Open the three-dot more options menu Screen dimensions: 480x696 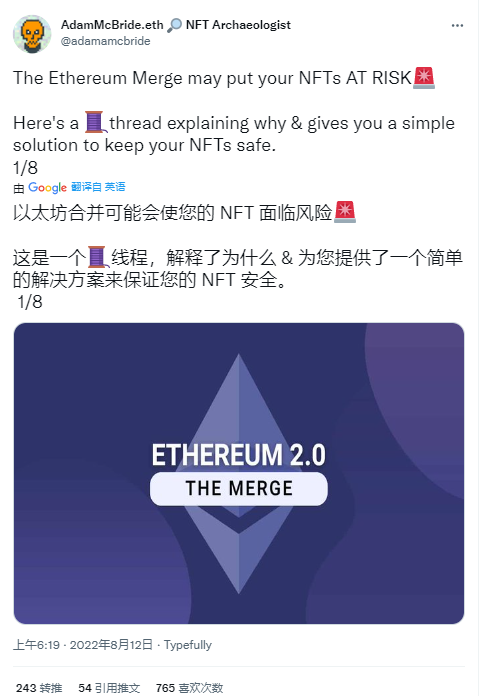coord(457,26)
